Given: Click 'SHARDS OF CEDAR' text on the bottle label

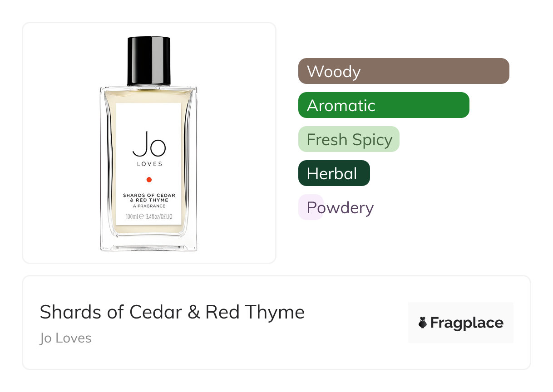Looking at the screenshot, I should pos(149,195).
